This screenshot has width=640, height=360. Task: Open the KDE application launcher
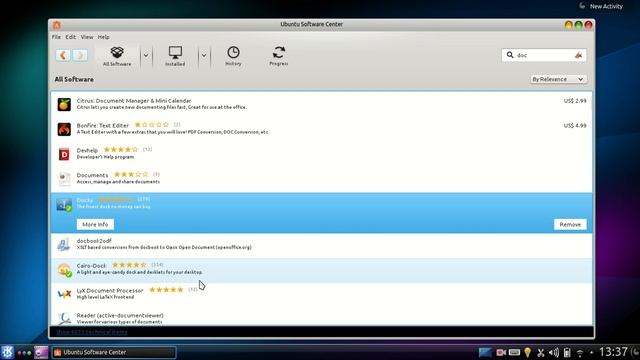coord(7,352)
